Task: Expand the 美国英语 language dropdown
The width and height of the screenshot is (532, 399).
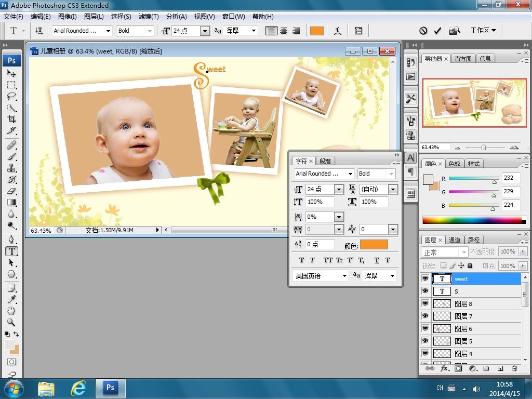Action: point(344,276)
